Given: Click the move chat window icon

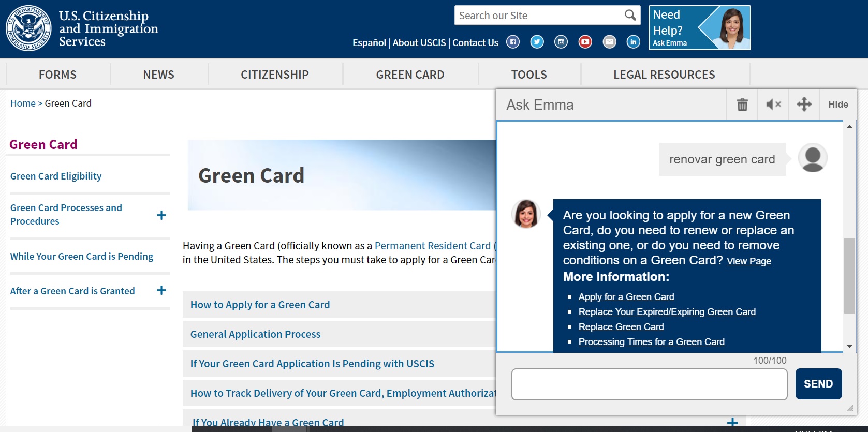Looking at the screenshot, I should click(804, 105).
